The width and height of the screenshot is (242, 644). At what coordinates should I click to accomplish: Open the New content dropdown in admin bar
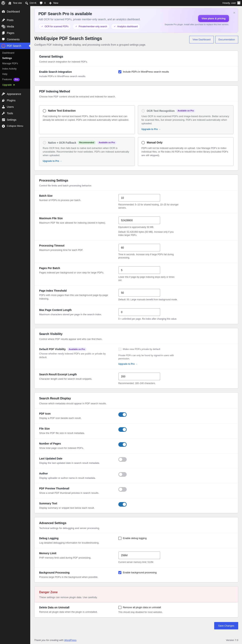53,3
